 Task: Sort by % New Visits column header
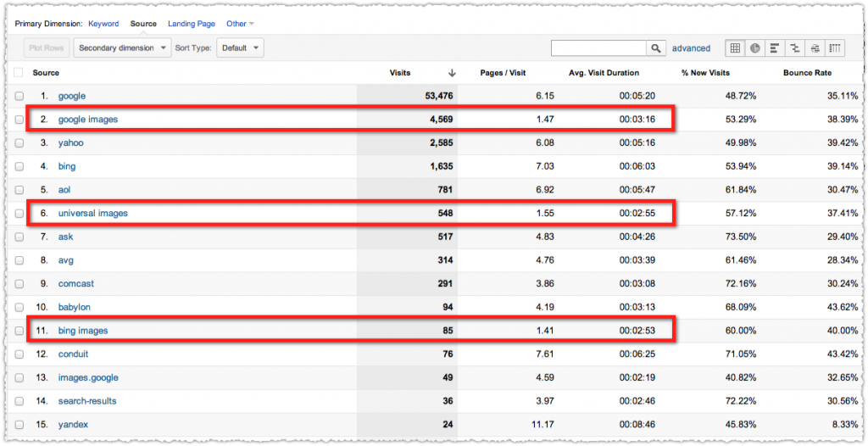706,73
